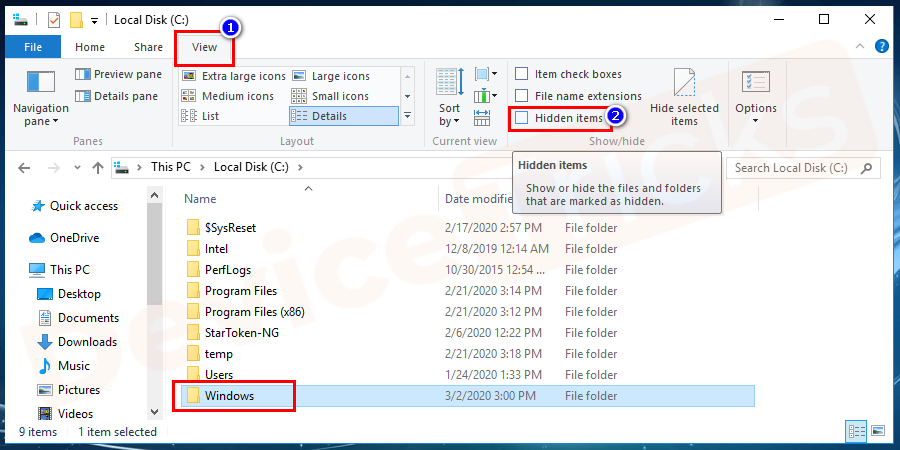Select Small icons layout

(x=330, y=96)
